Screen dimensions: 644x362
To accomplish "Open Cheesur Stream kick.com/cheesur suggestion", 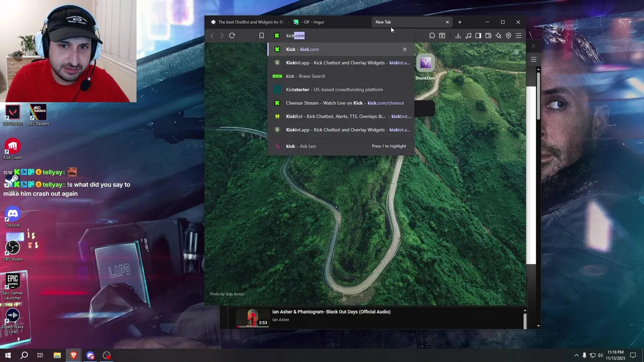I will 341,103.
